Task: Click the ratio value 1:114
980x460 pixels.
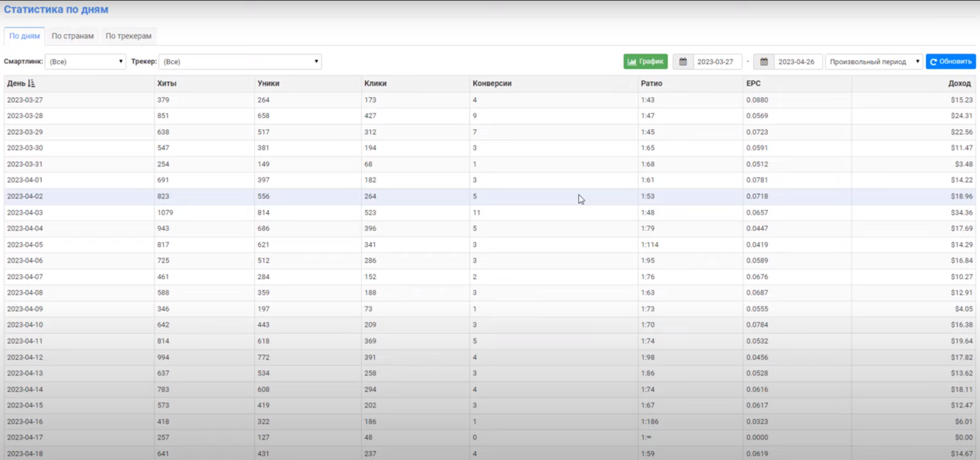Action: [650, 245]
